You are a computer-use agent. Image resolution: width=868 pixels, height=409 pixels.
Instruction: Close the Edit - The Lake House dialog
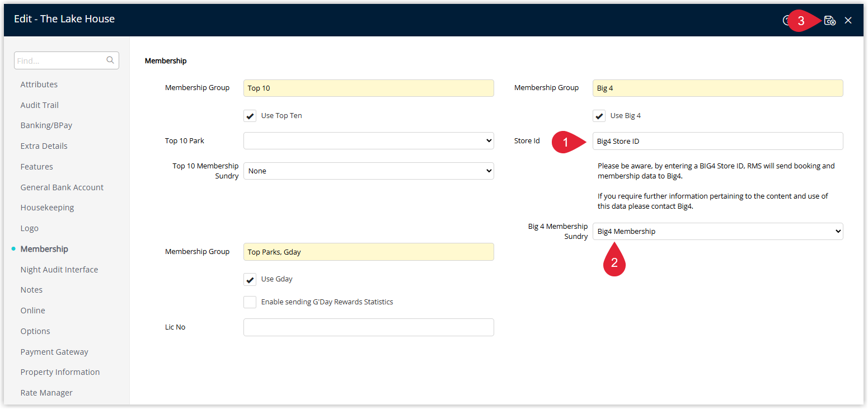pos(848,21)
